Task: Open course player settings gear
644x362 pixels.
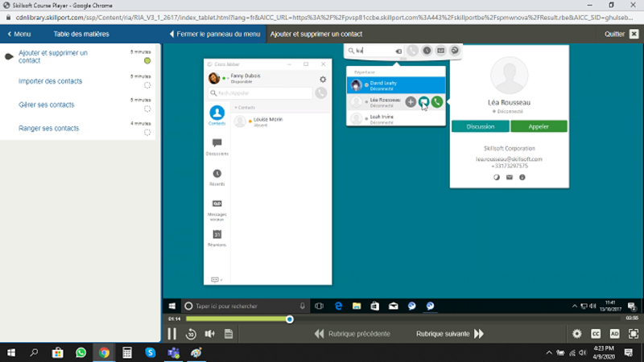Action: click(577, 334)
